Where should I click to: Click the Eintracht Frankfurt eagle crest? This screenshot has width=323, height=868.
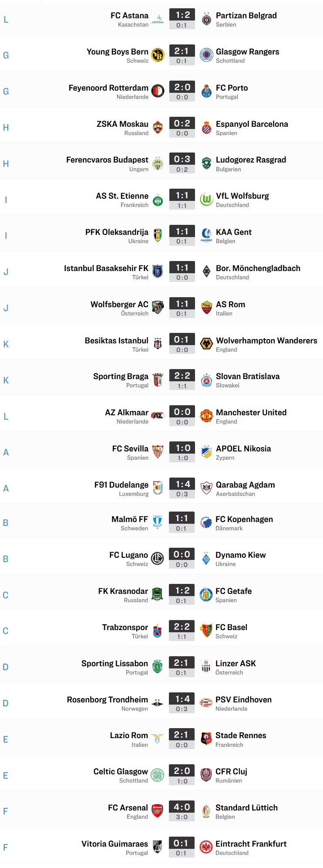[x=206, y=847]
